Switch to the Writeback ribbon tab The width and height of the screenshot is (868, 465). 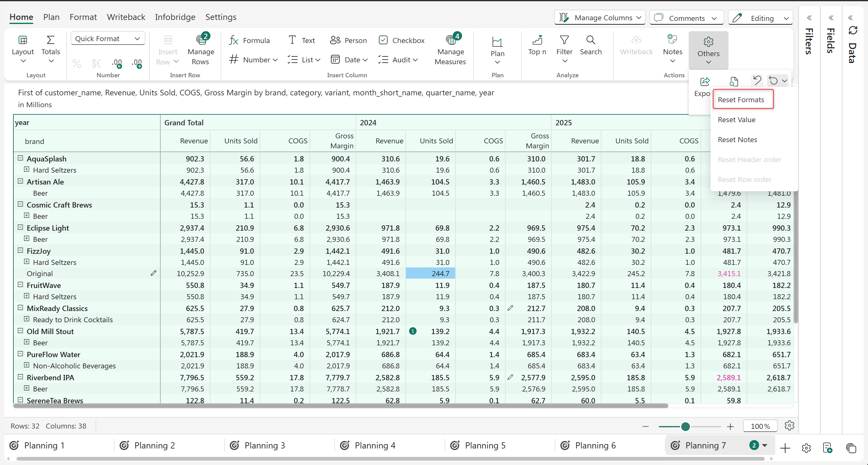pos(126,17)
